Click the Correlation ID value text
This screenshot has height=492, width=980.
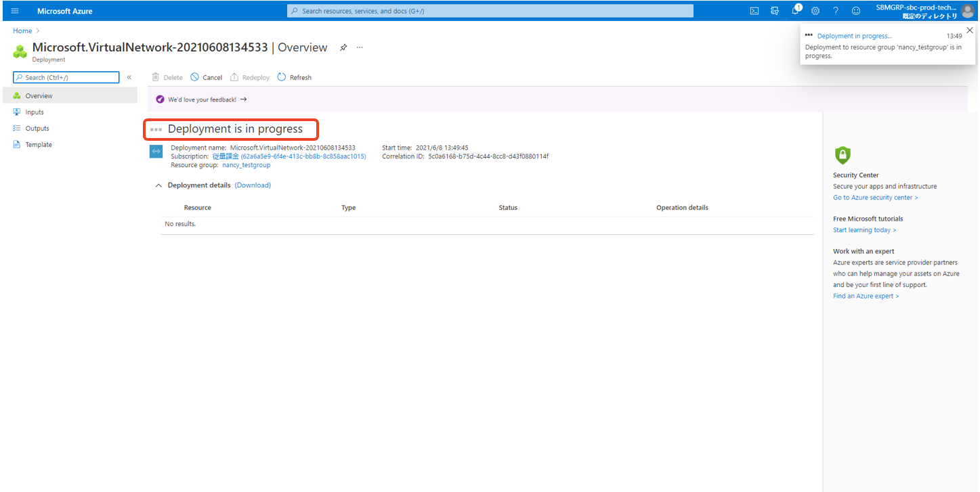(x=488, y=156)
